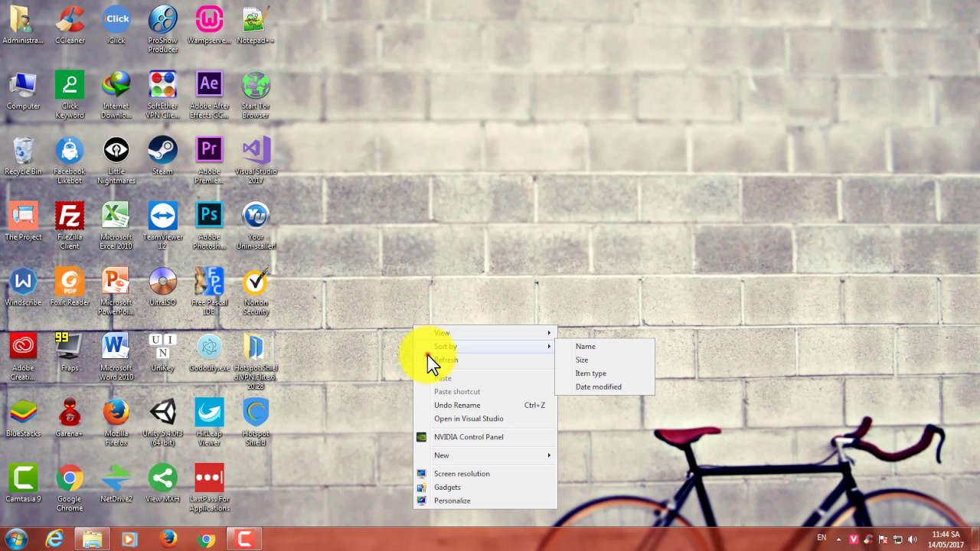Select the Adobe Premiere icon
980x551 pixels.
209,161
